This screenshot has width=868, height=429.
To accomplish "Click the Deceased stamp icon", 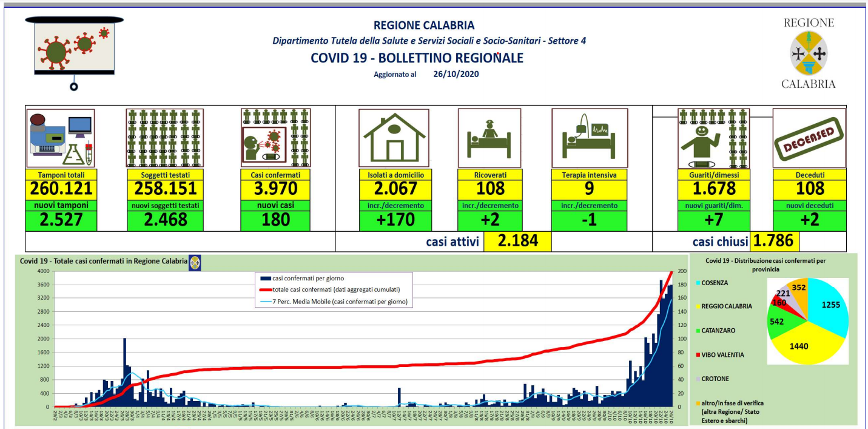I will [809, 138].
